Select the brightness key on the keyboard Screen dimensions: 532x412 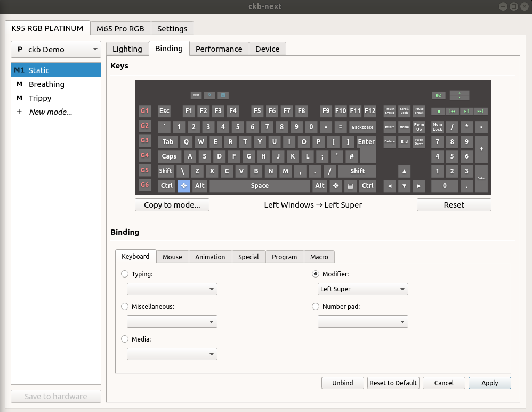pyautogui.click(x=209, y=95)
